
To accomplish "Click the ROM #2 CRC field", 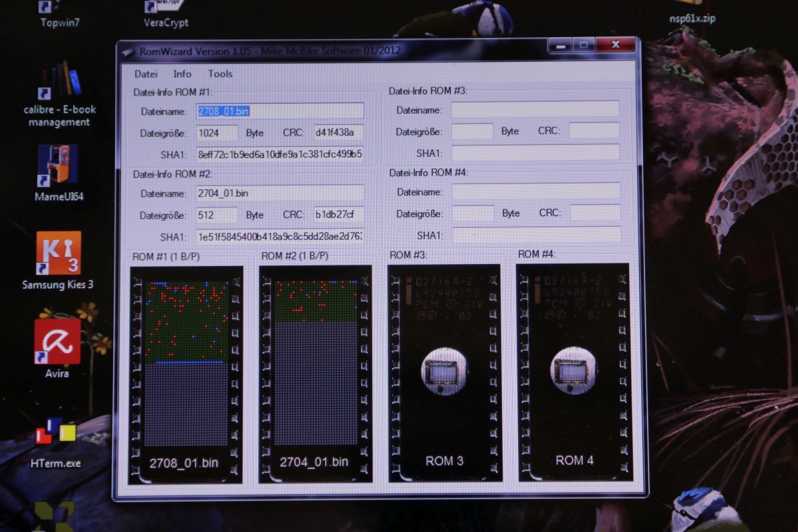I will (338, 215).
